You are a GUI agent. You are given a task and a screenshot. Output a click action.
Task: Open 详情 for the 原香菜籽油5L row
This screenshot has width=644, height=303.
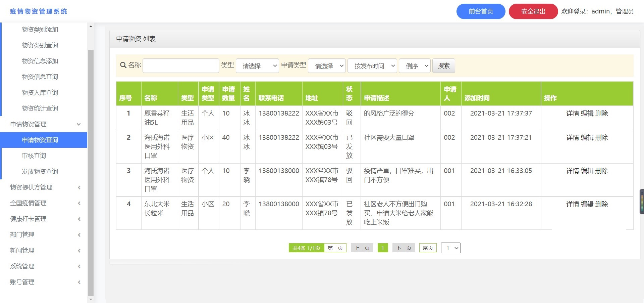pyautogui.click(x=573, y=114)
